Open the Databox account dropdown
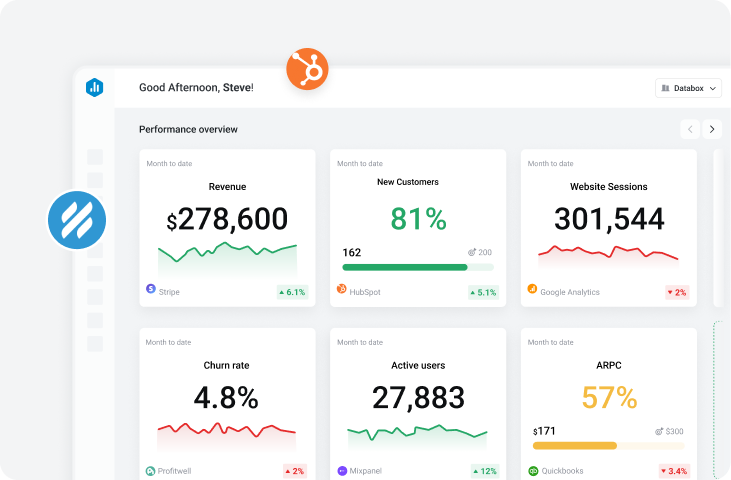 coord(688,89)
